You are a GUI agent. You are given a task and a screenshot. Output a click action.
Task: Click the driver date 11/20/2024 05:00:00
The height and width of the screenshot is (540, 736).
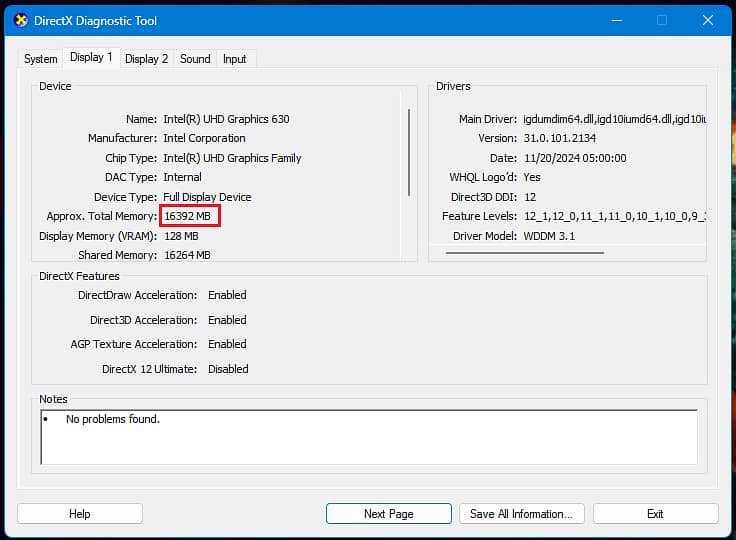(x=575, y=158)
